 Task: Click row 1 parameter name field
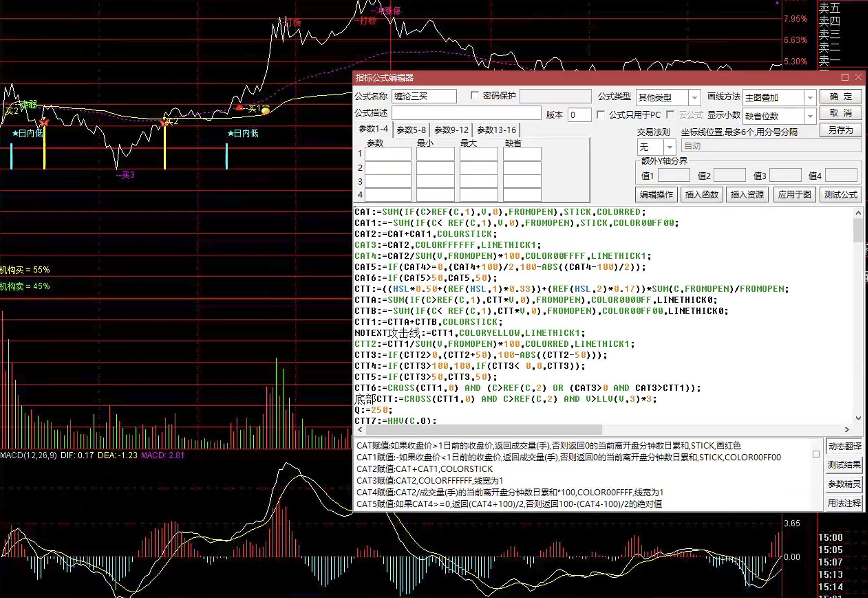coord(388,154)
